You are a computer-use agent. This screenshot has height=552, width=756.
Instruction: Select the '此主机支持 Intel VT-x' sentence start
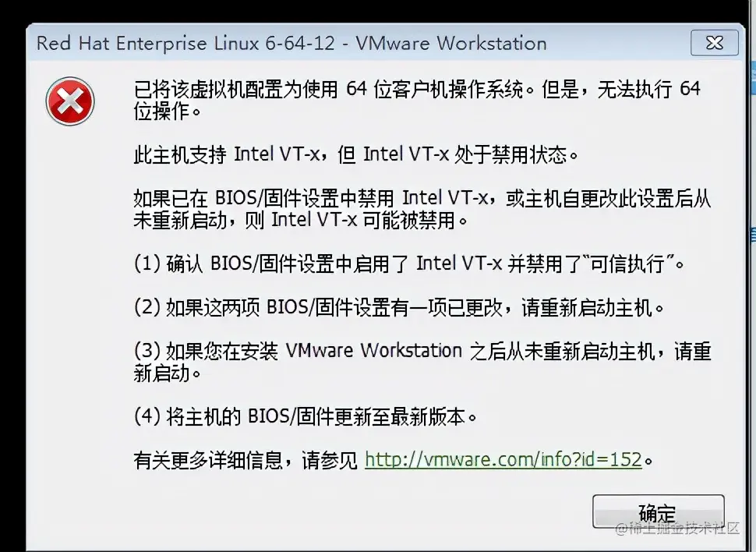coord(227,154)
